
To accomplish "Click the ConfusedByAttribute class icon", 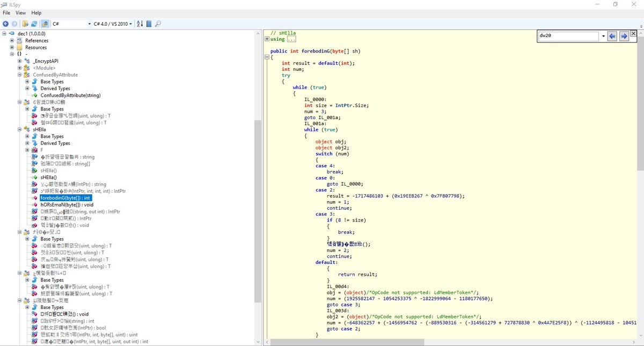I will 27,75.
